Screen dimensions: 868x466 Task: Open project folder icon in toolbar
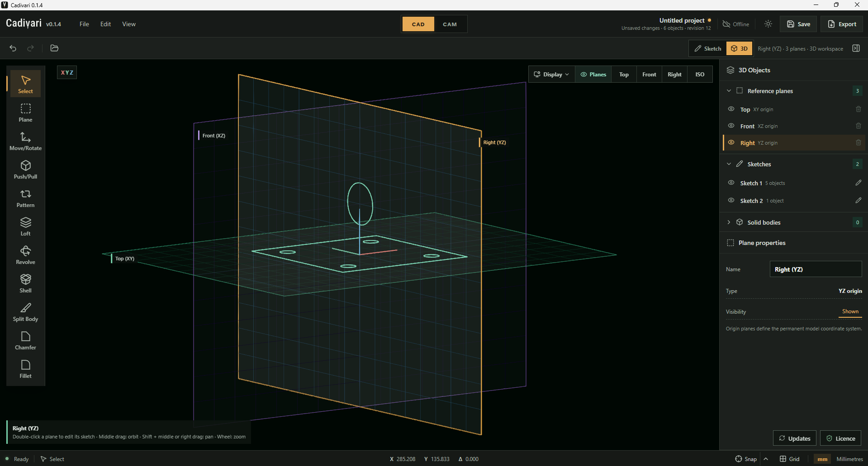[x=54, y=48]
